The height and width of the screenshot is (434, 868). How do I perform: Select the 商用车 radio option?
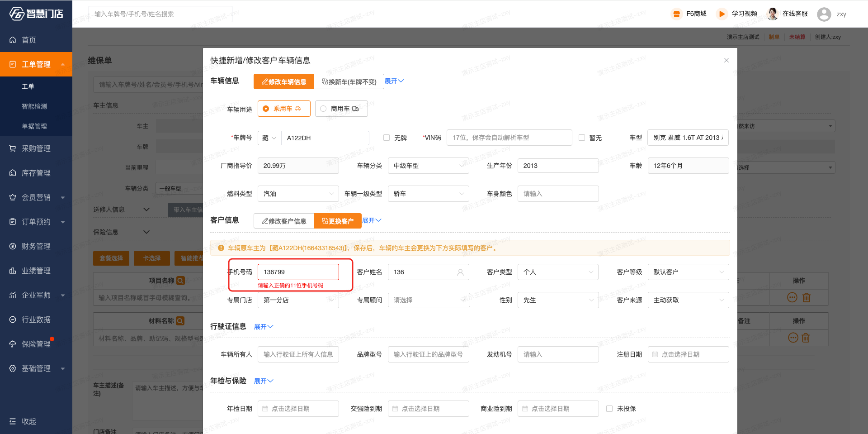[341, 109]
